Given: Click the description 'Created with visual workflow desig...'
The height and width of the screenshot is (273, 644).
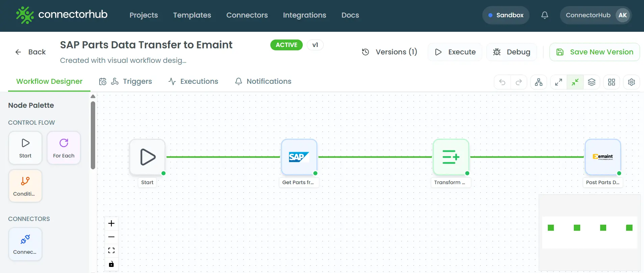Looking at the screenshot, I should click(123, 60).
